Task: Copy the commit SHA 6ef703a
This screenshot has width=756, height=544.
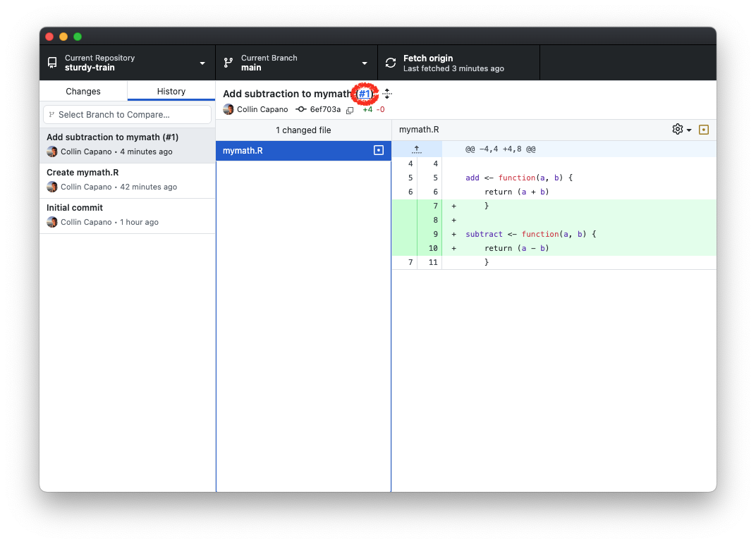Action: click(350, 110)
